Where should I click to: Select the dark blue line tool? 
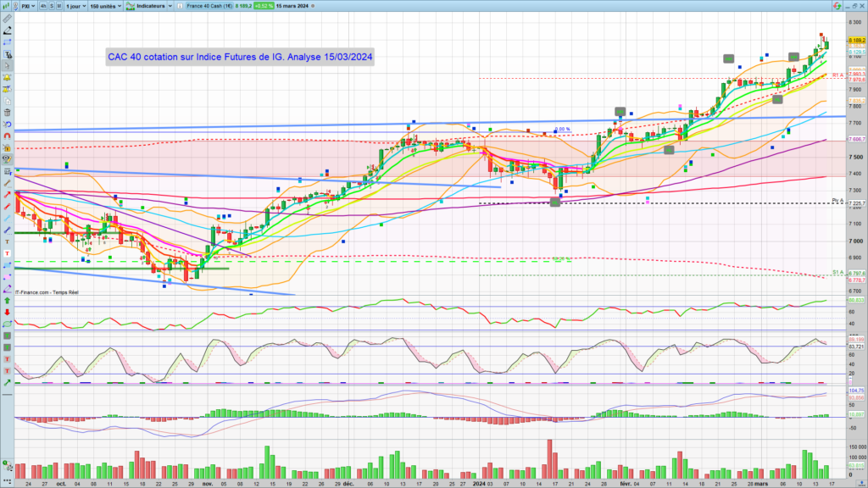[7, 230]
